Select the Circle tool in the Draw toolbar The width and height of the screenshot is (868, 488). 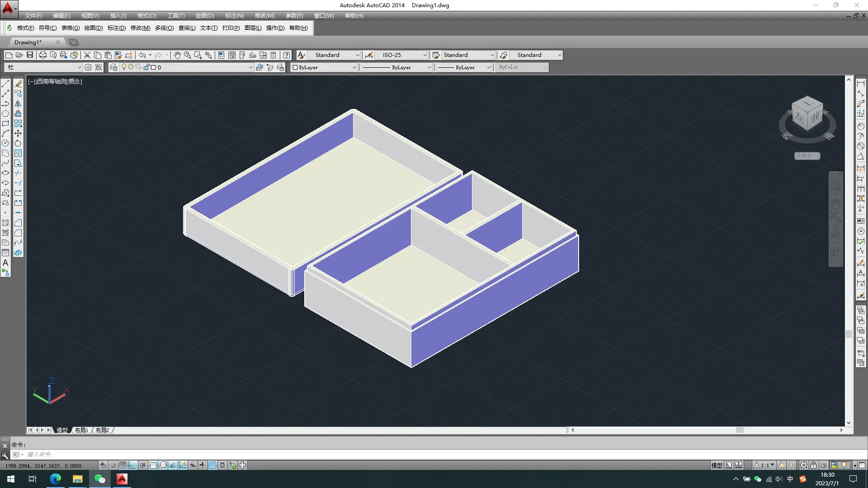point(5,143)
